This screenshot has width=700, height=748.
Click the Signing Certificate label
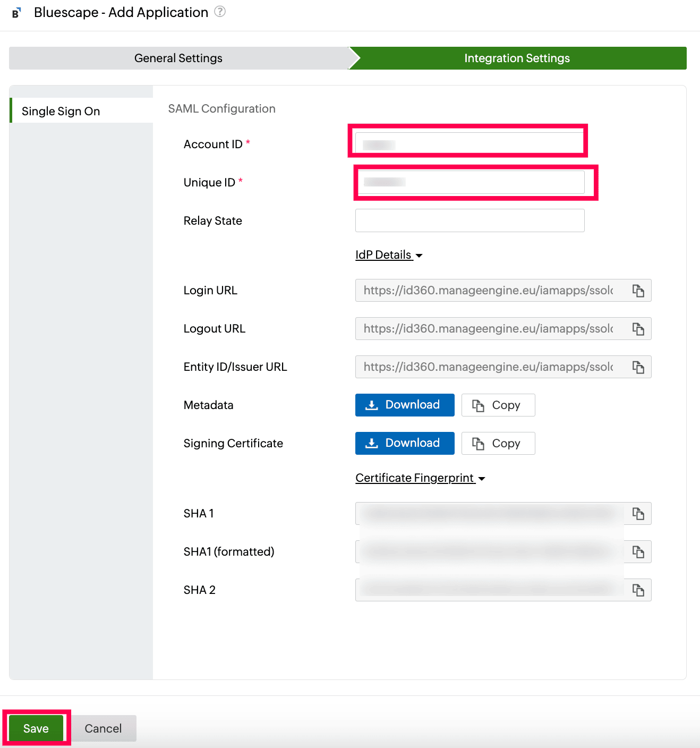pyautogui.click(x=233, y=444)
